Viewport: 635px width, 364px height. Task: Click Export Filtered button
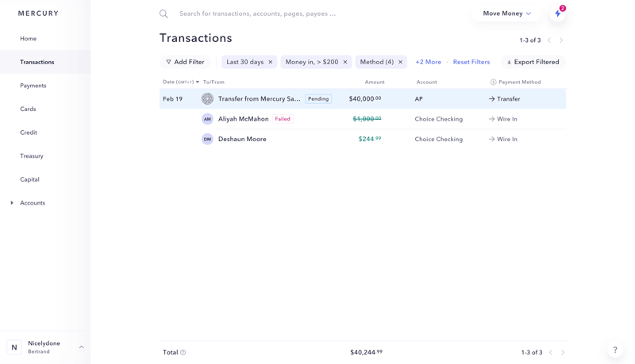click(x=533, y=62)
